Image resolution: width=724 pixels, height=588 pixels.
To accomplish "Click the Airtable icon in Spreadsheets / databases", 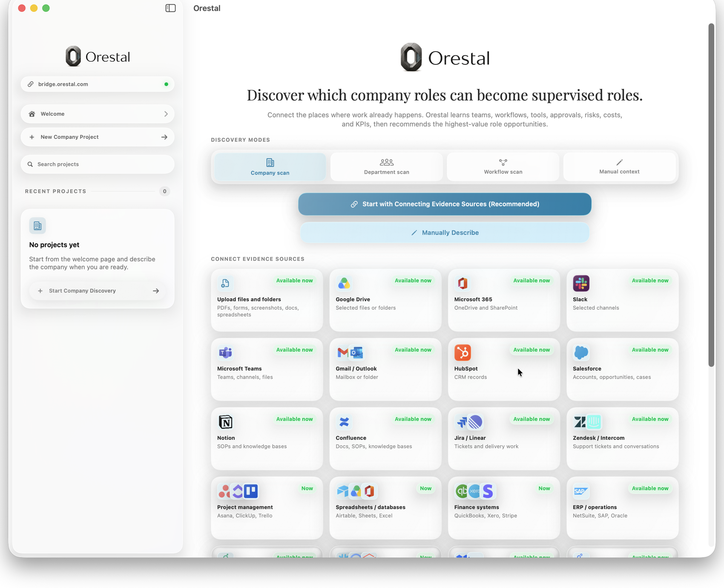I will [x=342, y=491].
